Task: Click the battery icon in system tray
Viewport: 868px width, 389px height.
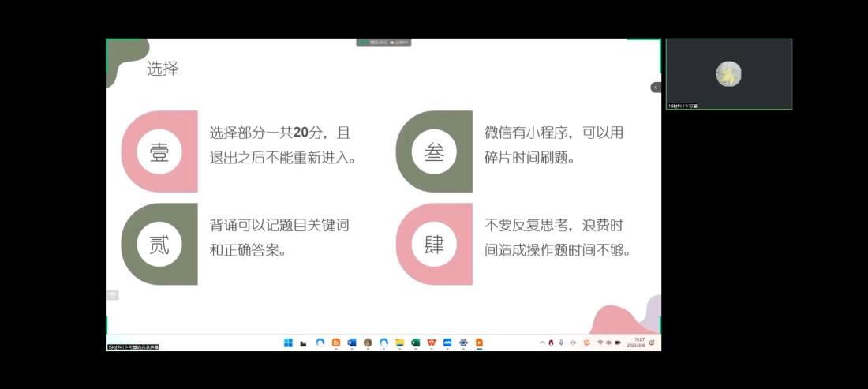Action: 618,342
